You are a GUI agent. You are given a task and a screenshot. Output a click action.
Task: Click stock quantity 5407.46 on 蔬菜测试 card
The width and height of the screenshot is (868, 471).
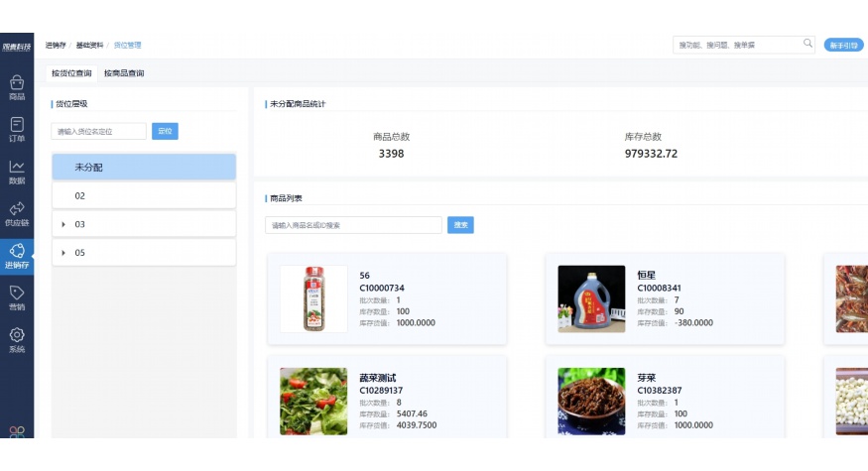[x=412, y=413]
